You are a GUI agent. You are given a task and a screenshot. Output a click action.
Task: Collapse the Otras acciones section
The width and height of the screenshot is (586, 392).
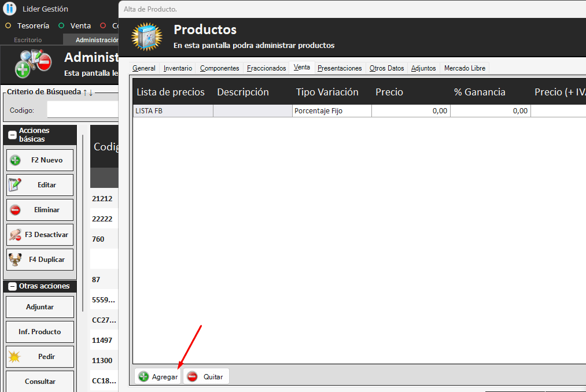(x=12, y=286)
